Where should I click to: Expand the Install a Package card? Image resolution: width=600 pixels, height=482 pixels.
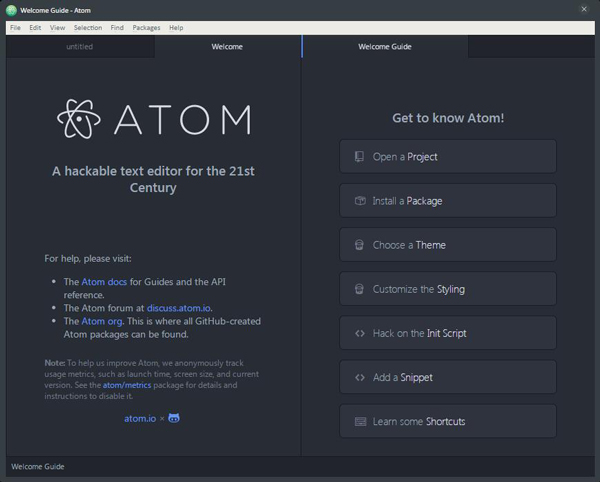[448, 200]
